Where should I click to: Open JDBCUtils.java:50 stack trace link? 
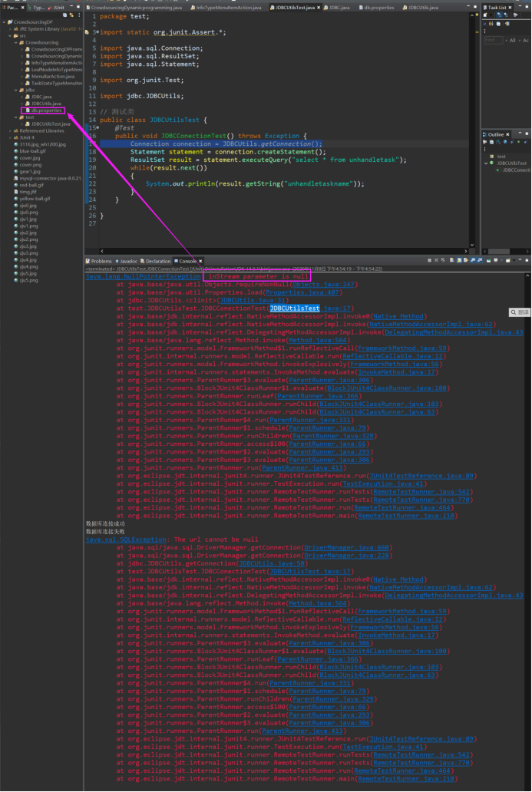272,564
